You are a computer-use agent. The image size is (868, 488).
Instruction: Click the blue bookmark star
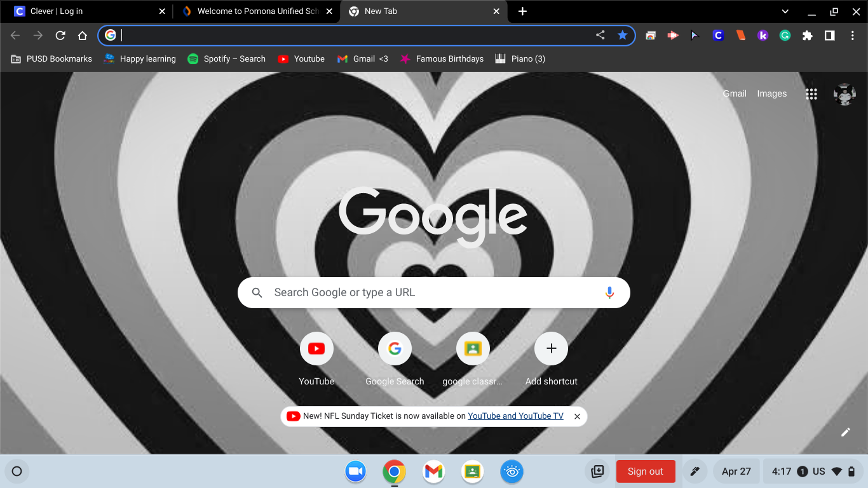pyautogui.click(x=623, y=35)
